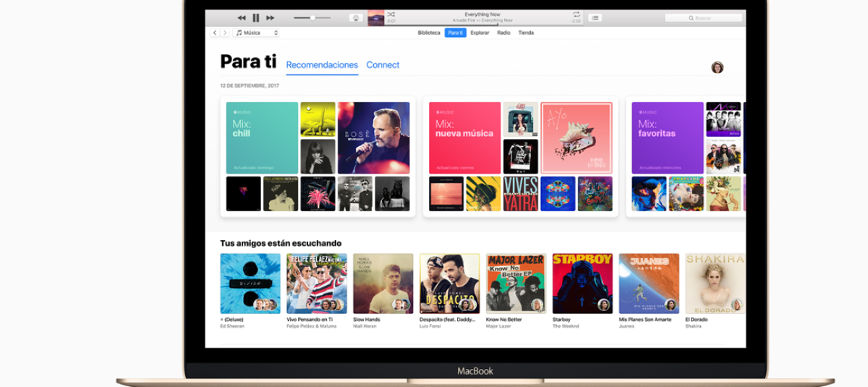Open the Mix: chill playlist
Viewport: 868px width, 387px height.
262,137
